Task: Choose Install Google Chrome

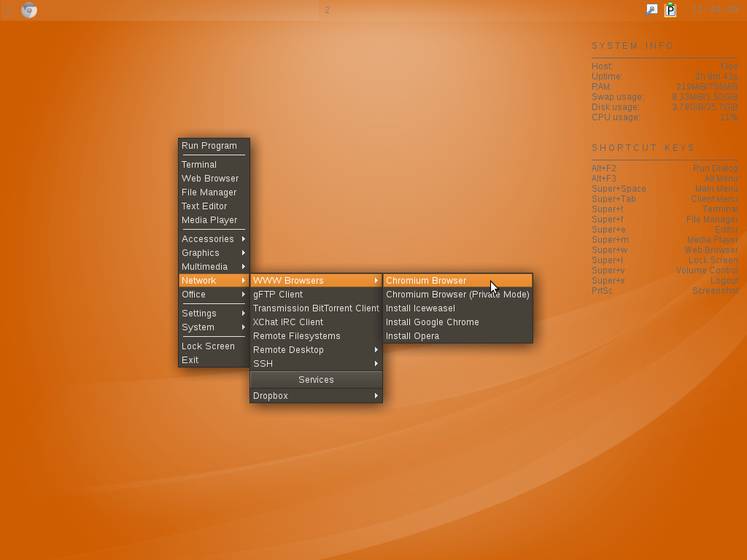Action: 457,322
